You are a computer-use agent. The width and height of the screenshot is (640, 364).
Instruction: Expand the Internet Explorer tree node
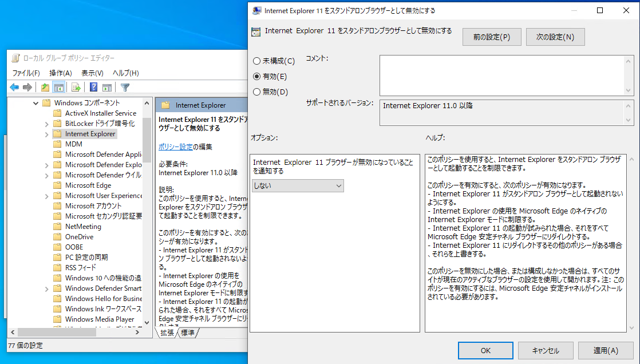pyautogui.click(x=46, y=134)
